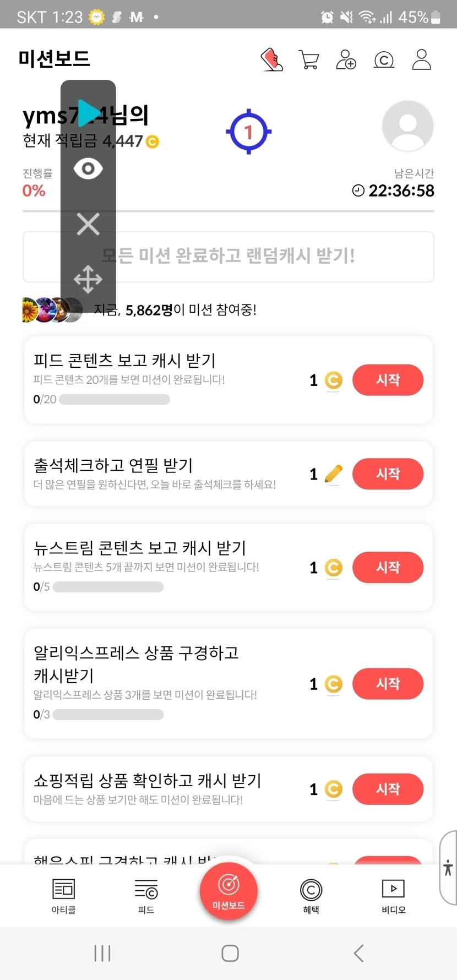
Task: Close the floating overlay with X
Action: pos(88,224)
